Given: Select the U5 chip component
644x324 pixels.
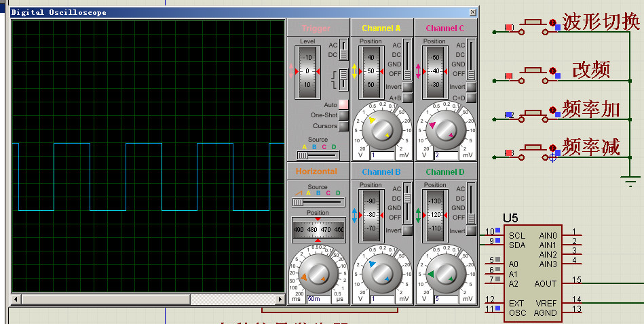Looking at the screenshot, I should pyautogui.click(x=533, y=272).
